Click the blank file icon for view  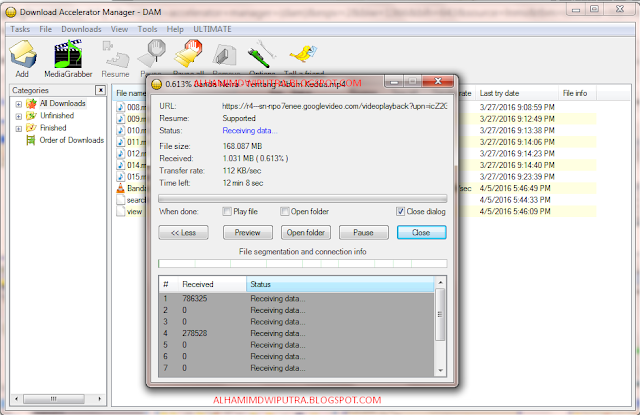tap(120, 211)
